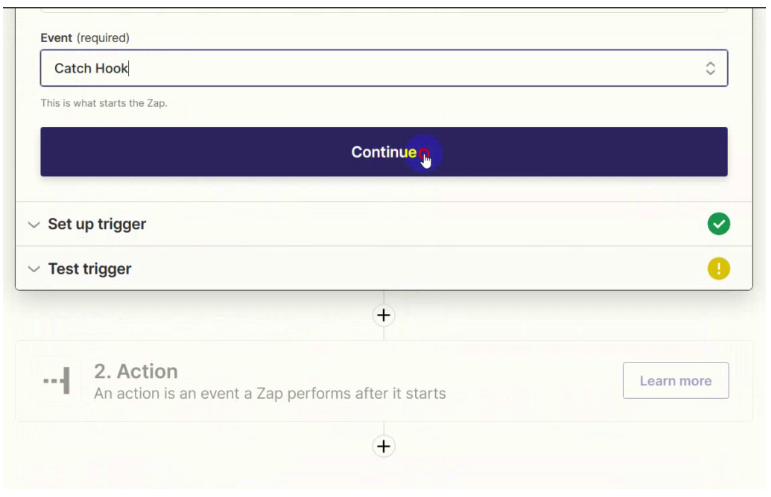Click the Action step placeholder icon
The height and width of the screenshot is (497, 771).
point(57,380)
